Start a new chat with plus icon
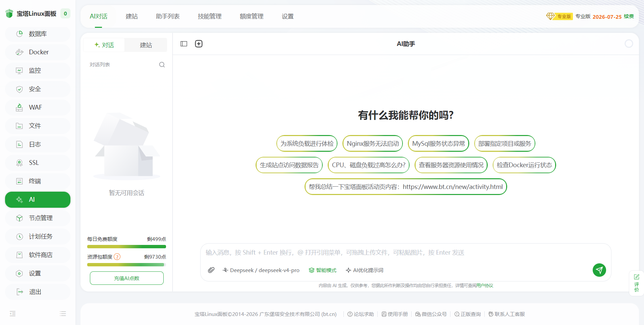Screen dimensions: 644x325 (x=199, y=44)
